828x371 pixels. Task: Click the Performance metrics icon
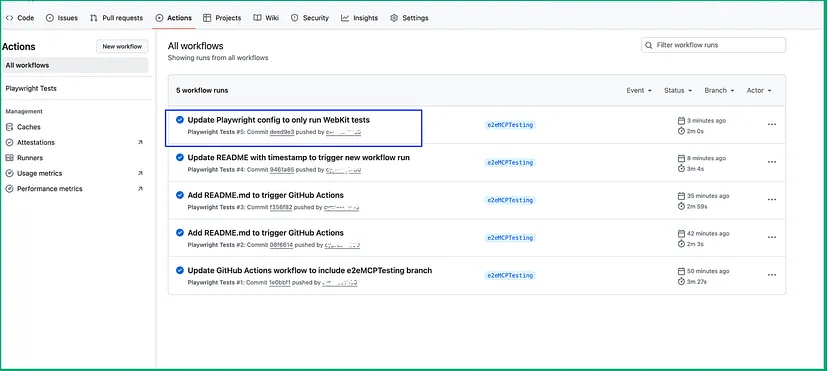click(x=9, y=188)
